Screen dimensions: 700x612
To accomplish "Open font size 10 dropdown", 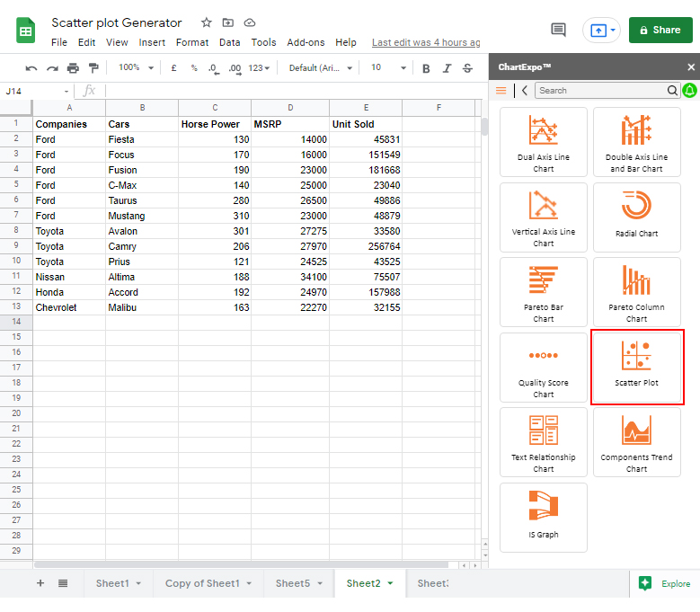I will (388, 68).
